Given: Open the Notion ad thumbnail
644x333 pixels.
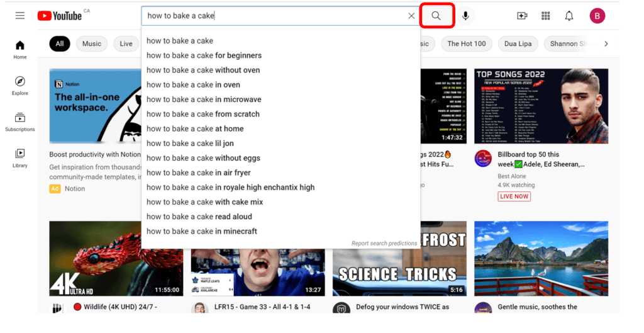Looking at the screenshot, I should tap(96, 106).
